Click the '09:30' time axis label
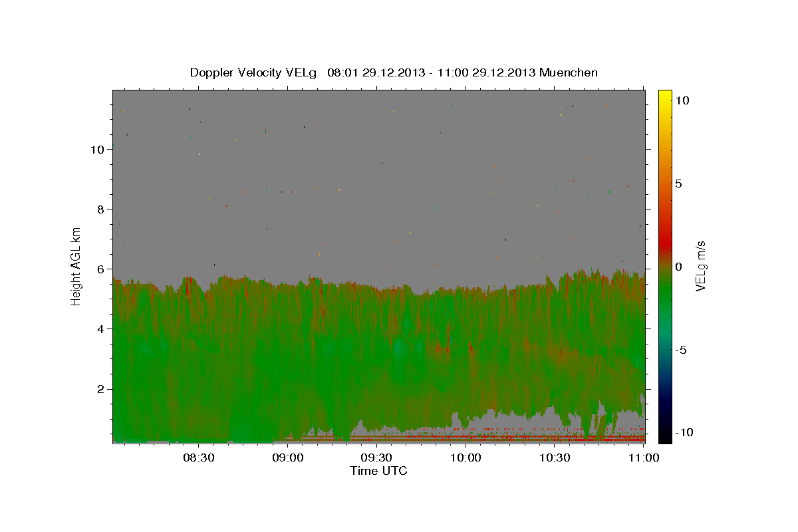798x532 pixels. tap(376, 458)
